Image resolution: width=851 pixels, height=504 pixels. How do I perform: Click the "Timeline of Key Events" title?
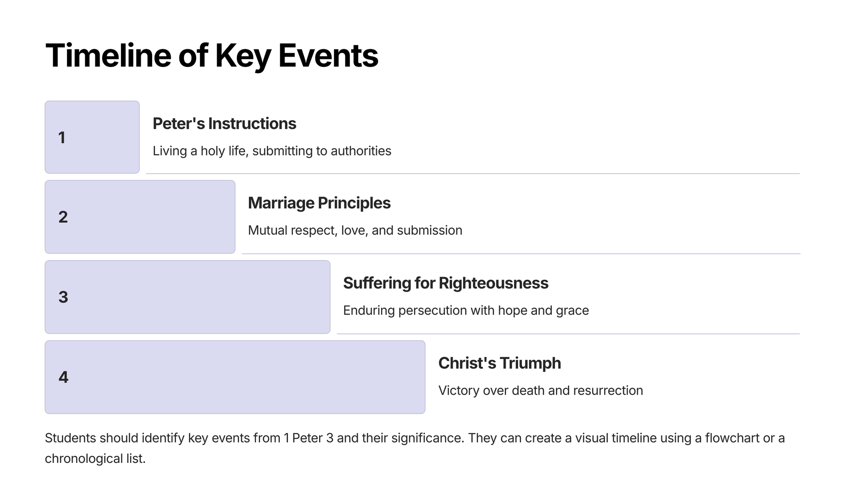click(212, 55)
